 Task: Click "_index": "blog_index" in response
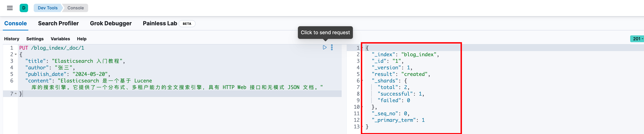[x=405, y=55]
